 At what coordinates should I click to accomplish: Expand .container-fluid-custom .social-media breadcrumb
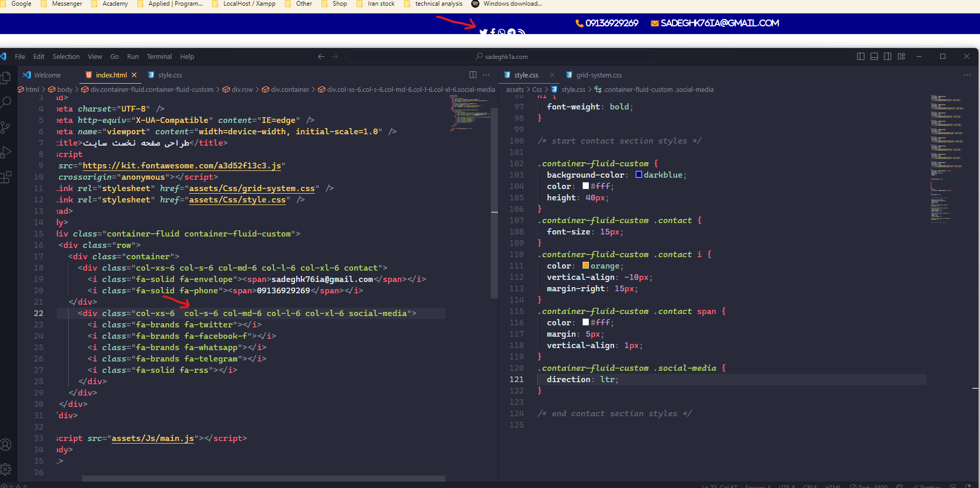pyautogui.click(x=654, y=89)
